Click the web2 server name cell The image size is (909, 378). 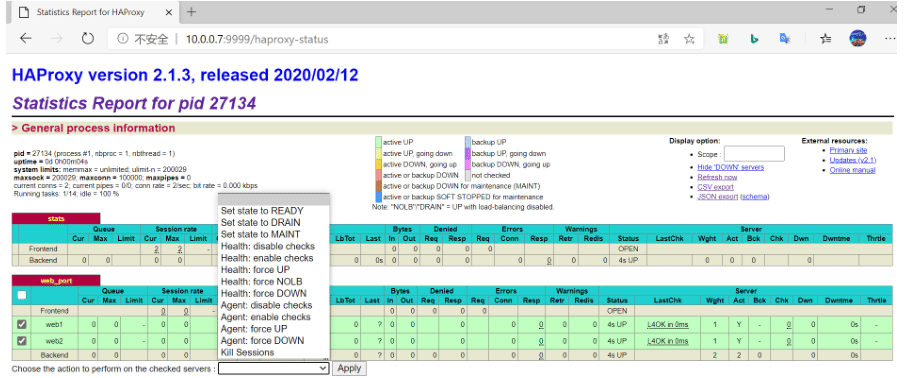coord(54,341)
